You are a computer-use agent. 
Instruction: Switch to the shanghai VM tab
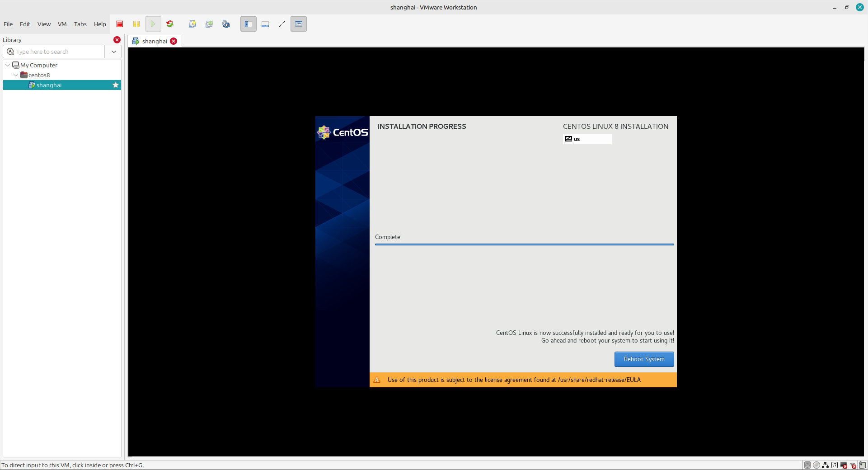pyautogui.click(x=155, y=41)
